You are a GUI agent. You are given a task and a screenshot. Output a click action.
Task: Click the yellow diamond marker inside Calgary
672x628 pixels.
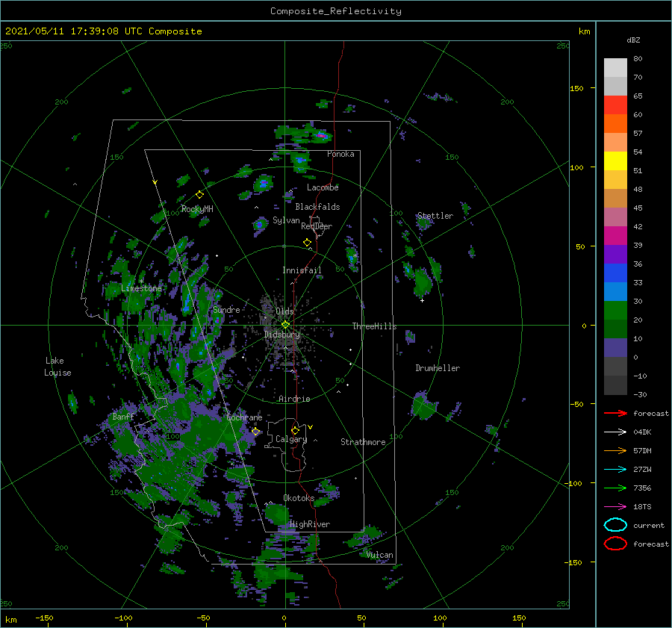tap(295, 430)
